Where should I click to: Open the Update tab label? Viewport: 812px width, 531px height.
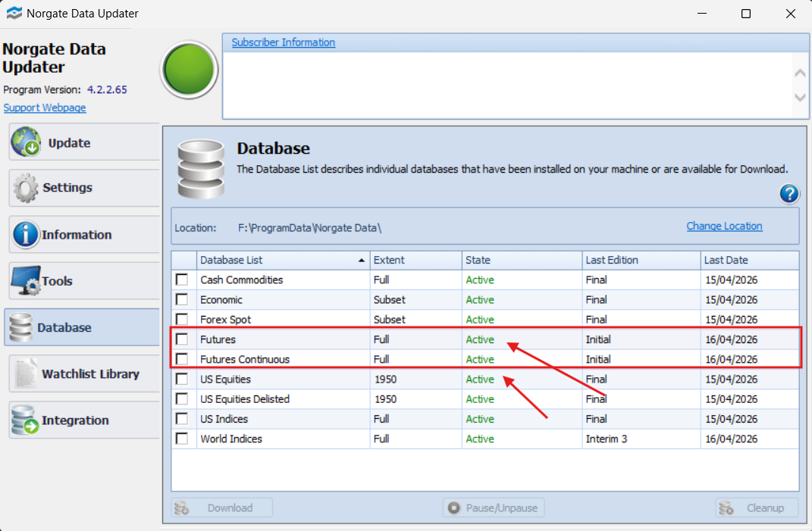pos(70,143)
